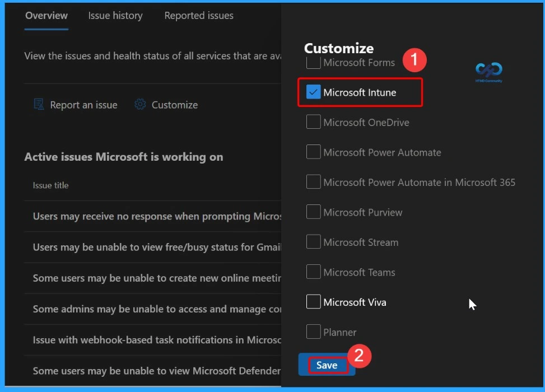Open issue about viewing Microsoft Defender
545x392 pixels.
click(157, 371)
